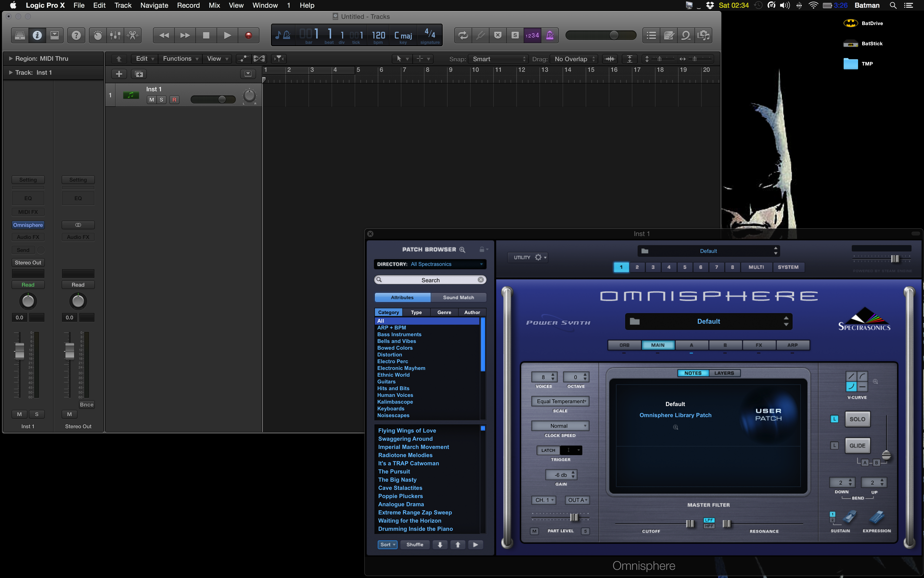Click the GLIDE button in Omnisphere
924x578 pixels.
pos(857,445)
